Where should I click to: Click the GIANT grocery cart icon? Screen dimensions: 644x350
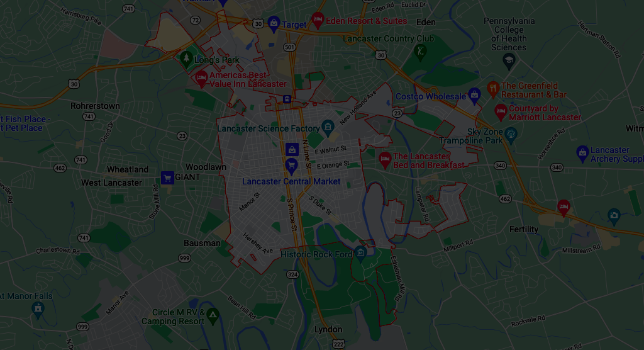tap(167, 178)
